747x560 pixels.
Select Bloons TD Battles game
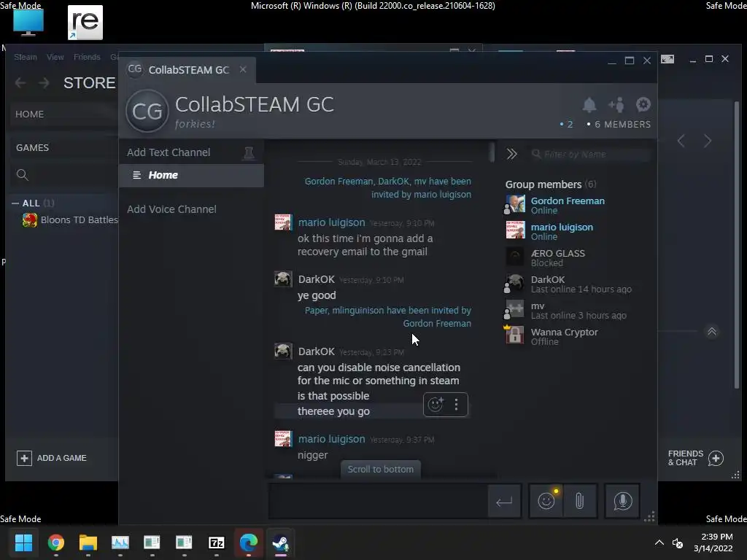(70, 220)
